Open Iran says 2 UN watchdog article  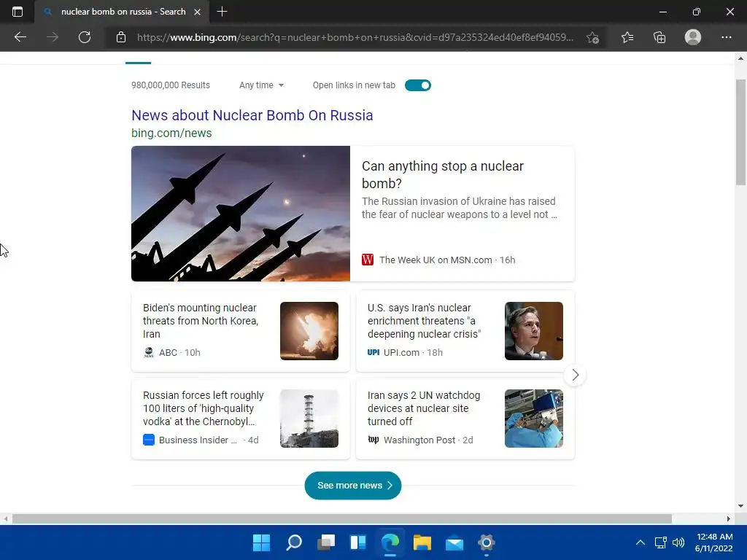[x=424, y=408]
